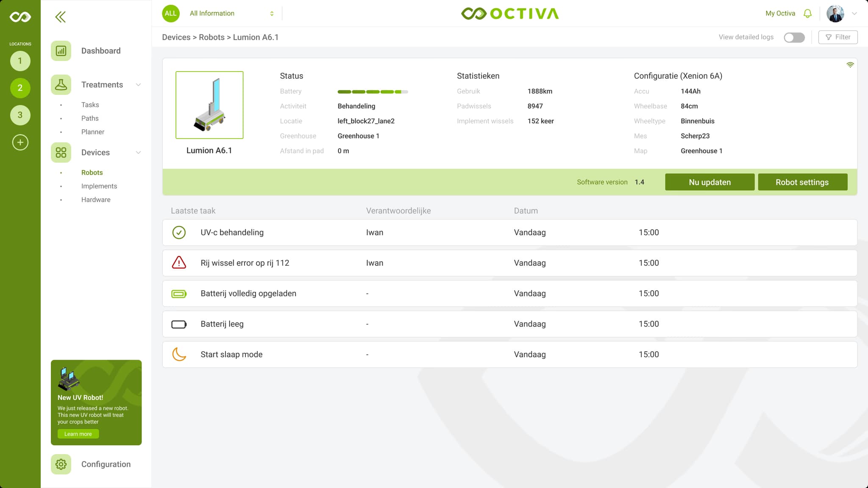Click the empty battery icon
Viewport: 868px width, 488px height.
point(179,324)
